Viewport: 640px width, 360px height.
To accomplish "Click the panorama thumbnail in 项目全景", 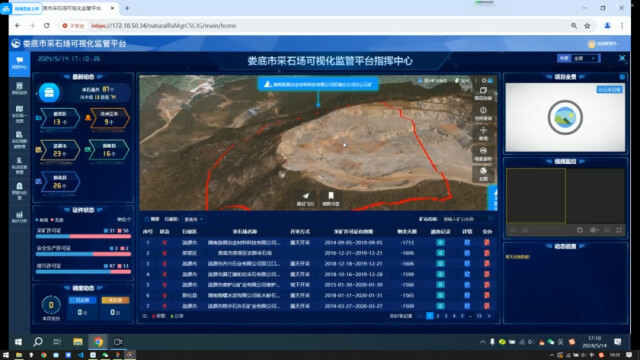I will click(x=565, y=118).
